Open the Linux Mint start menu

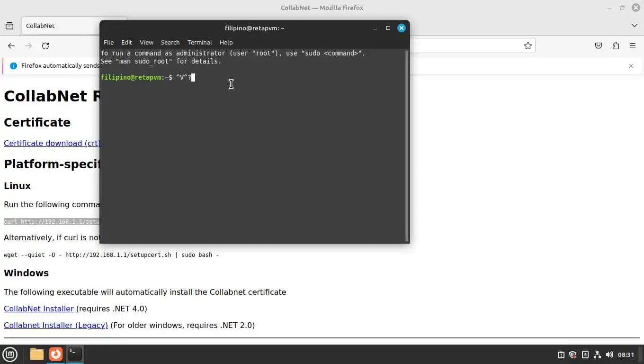coord(10,354)
